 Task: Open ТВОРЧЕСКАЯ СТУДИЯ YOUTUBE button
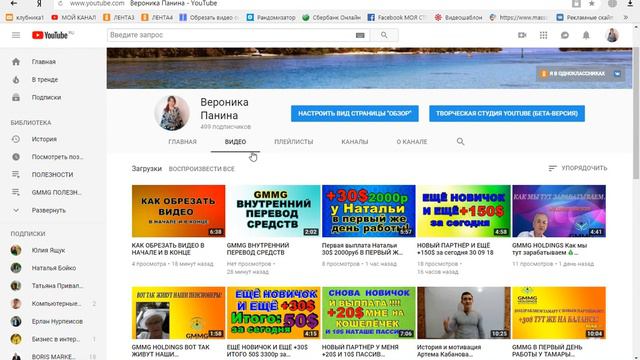tap(507, 113)
